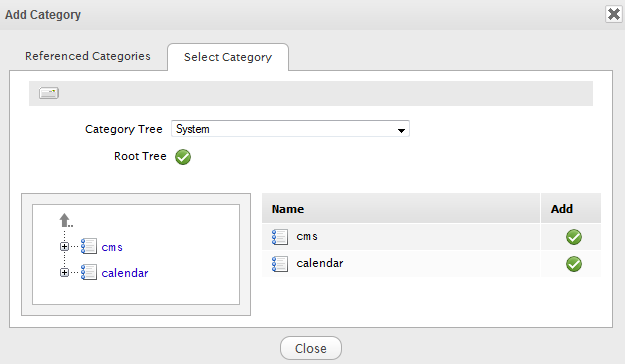Click the up-arrow parent level icon in tree
Screen dimensions: 625x364
pos(65,220)
